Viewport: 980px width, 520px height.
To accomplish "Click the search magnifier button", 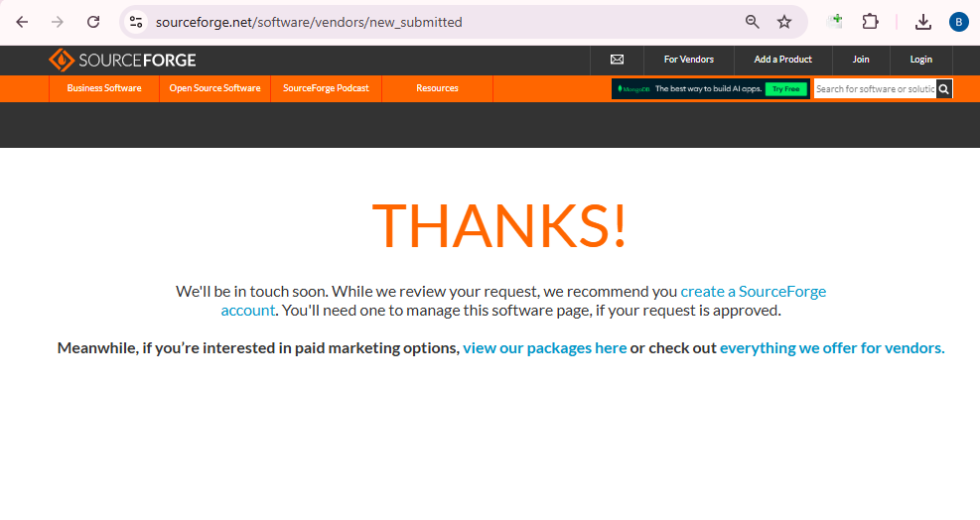I will pyautogui.click(x=944, y=89).
